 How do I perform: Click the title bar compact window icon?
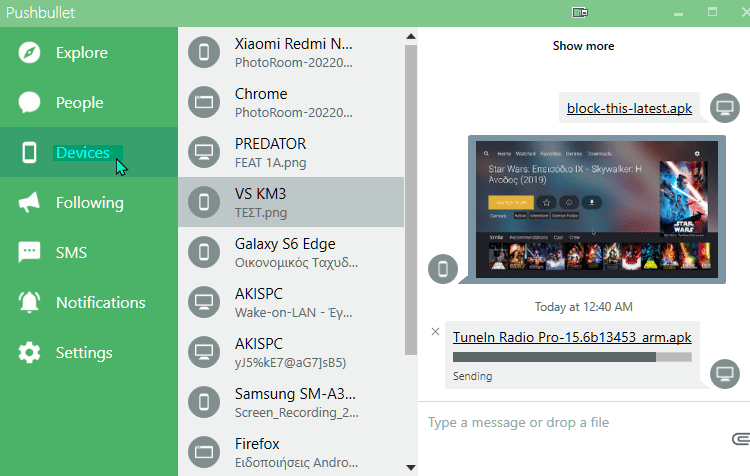click(580, 12)
